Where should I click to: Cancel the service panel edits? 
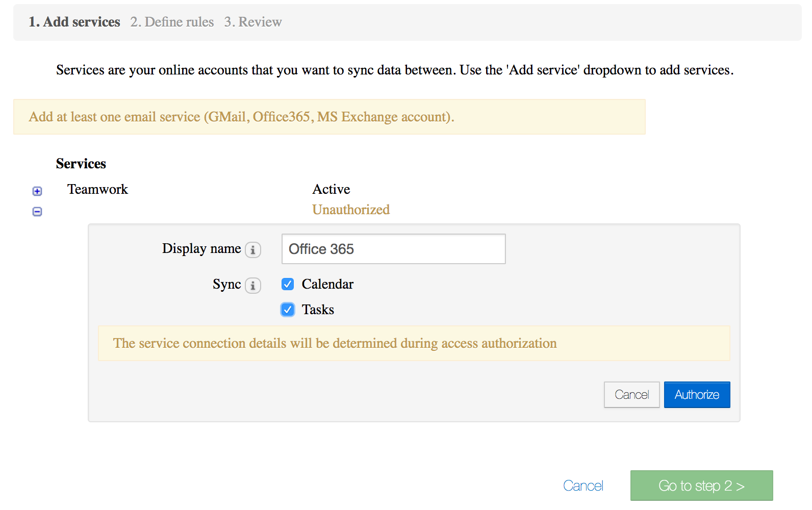631,395
